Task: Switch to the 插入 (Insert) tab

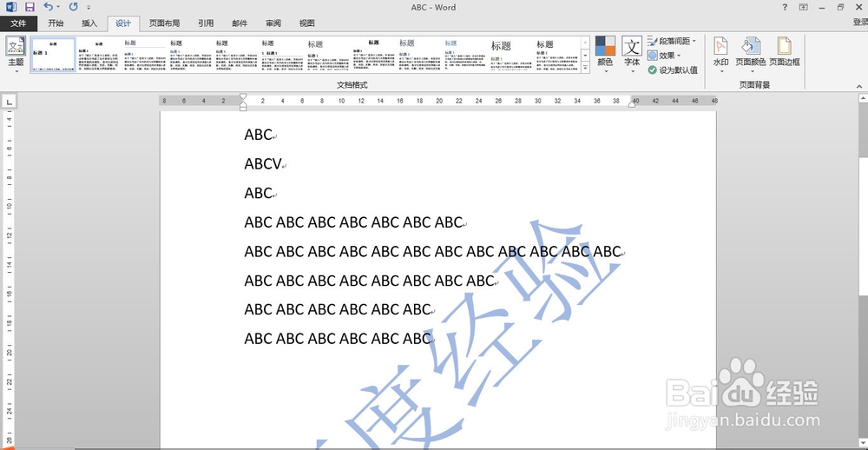Action: (x=89, y=23)
